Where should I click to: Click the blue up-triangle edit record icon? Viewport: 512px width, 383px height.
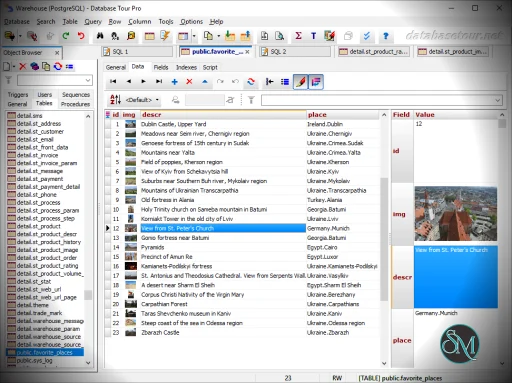coord(205,81)
